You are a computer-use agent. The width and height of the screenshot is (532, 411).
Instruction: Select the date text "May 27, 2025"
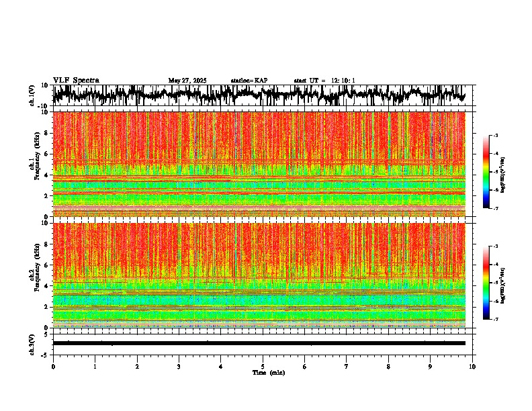[x=187, y=81]
